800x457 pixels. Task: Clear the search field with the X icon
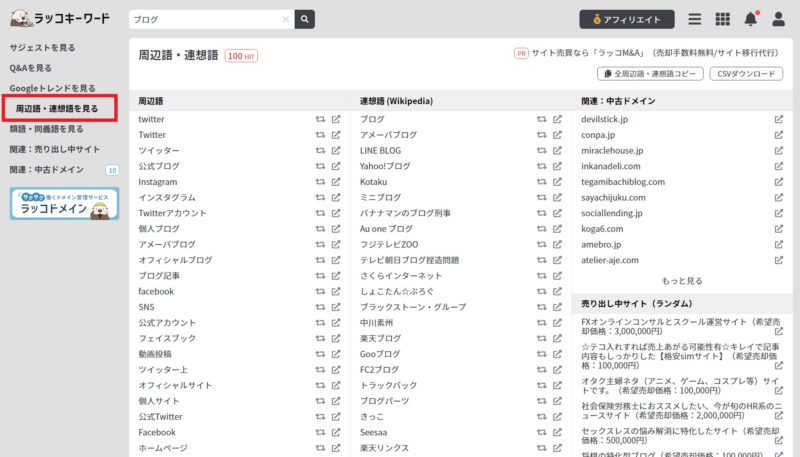(286, 19)
